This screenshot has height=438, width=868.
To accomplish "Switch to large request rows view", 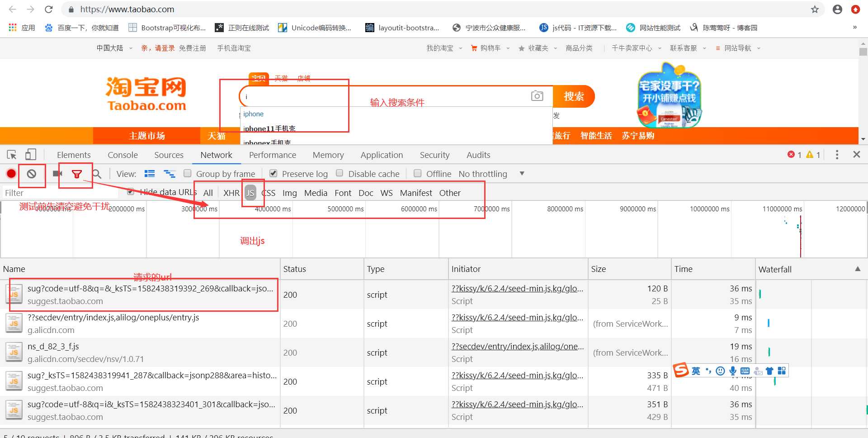I will click(x=150, y=174).
